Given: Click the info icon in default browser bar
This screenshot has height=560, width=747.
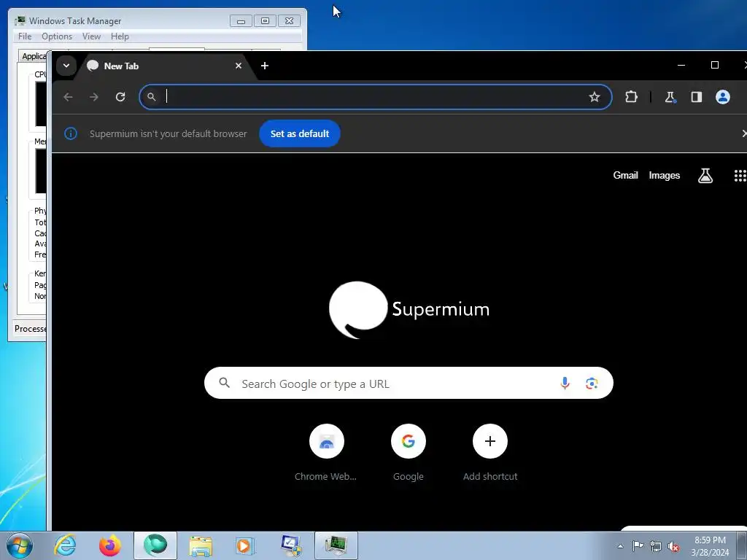Looking at the screenshot, I should pos(71,134).
